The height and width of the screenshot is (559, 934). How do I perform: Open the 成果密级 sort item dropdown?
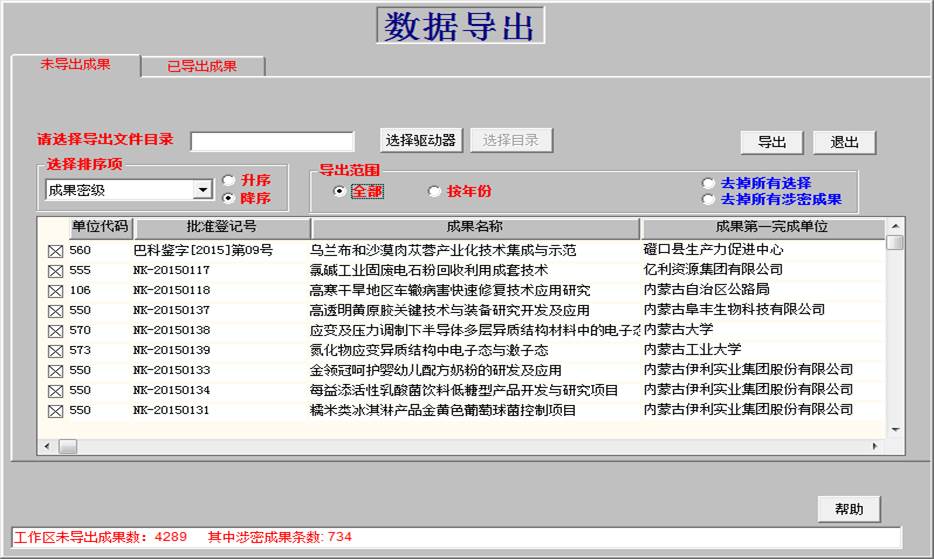203,190
